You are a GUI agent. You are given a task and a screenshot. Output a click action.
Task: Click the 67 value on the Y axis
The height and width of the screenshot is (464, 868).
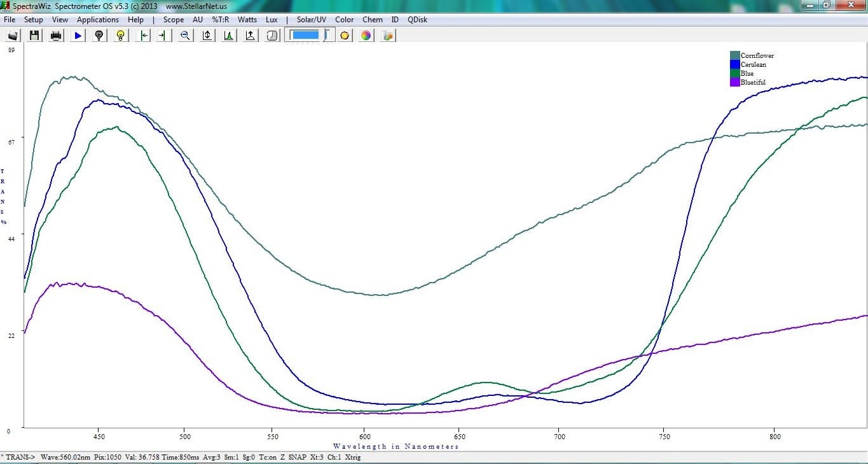11,143
